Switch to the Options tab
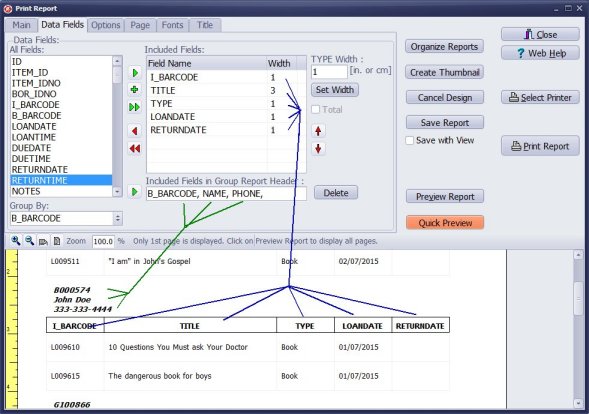 click(x=106, y=25)
